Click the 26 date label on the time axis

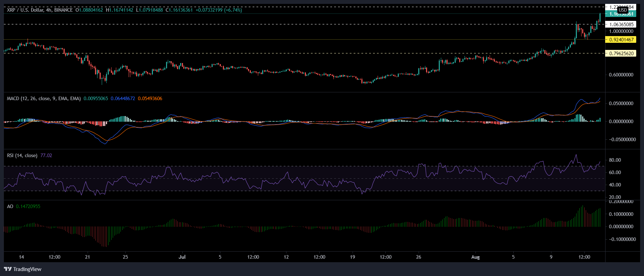(x=419, y=257)
